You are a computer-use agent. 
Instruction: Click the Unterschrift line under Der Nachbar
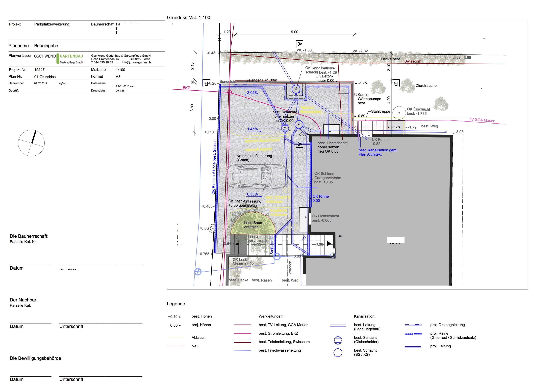[101, 323]
